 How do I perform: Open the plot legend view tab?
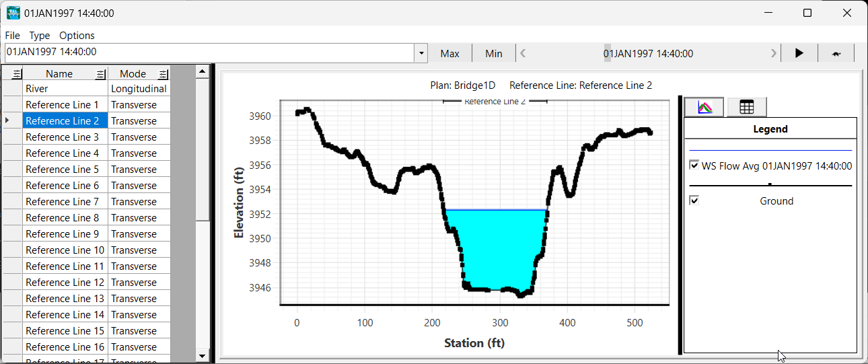(704, 107)
